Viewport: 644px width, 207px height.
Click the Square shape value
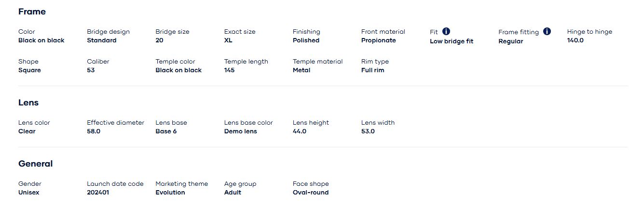30,70
